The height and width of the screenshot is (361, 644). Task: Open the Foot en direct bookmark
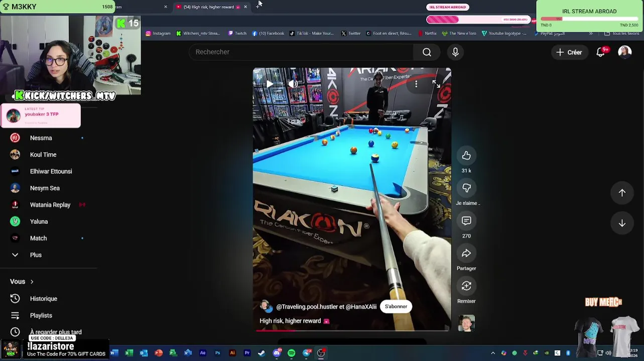389,34
